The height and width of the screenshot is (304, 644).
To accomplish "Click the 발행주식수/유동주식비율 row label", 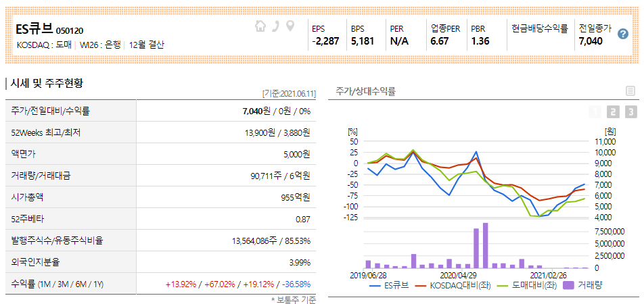I will tap(58, 240).
